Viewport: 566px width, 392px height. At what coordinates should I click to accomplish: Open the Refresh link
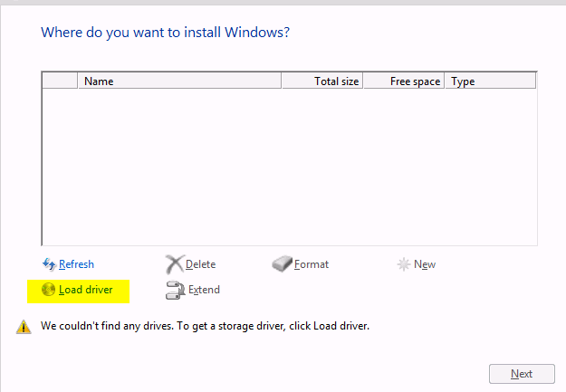[76, 264]
